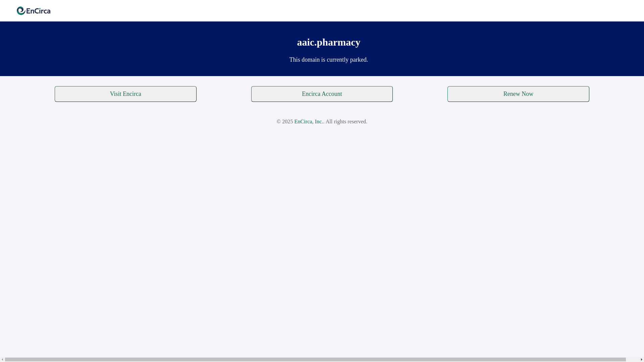644x362 pixels.
Task: Click the scrollbar left arrow
Action: tap(2, 360)
